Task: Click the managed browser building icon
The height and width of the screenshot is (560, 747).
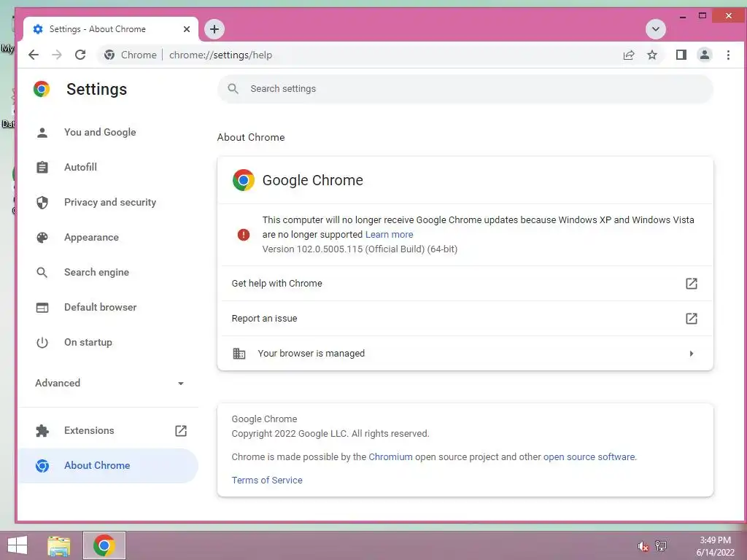Action: [x=239, y=354]
